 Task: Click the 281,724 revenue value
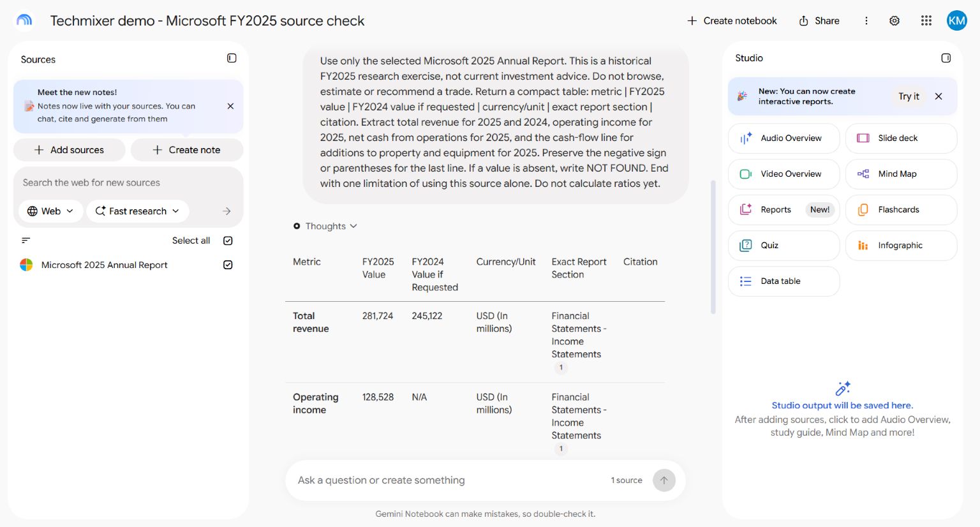pyautogui.click(x=378, y=316)
